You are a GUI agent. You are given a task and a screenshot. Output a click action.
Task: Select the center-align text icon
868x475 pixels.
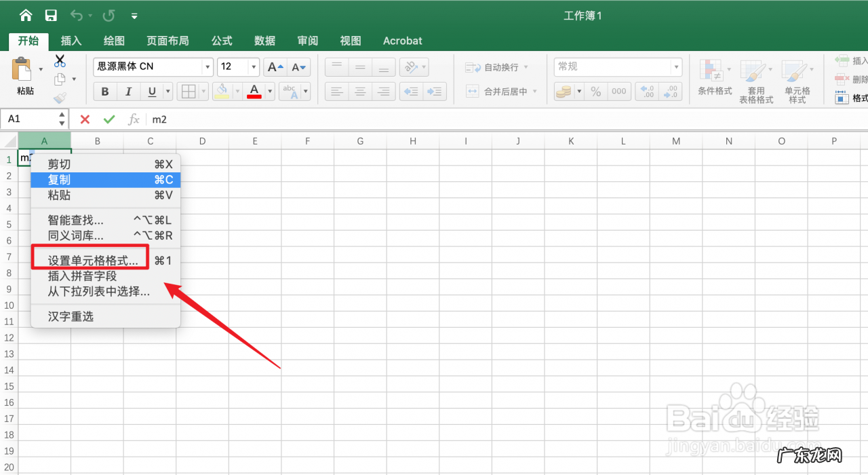pos(361,91)
